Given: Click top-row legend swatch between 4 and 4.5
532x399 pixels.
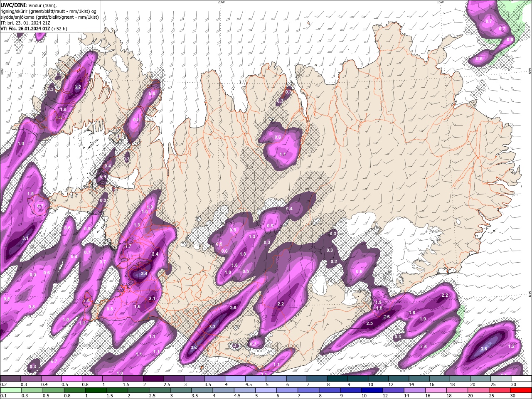Looking at the screenshot, I should click(x=235, y=379).
